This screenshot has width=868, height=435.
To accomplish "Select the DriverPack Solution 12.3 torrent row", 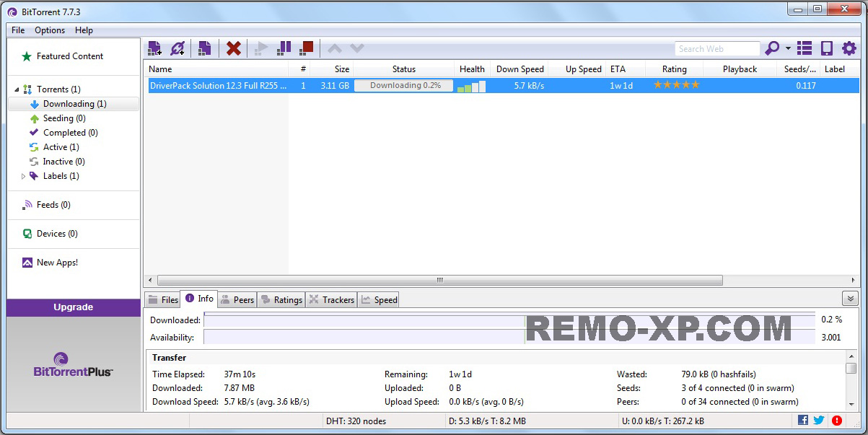I will (501, 85).
